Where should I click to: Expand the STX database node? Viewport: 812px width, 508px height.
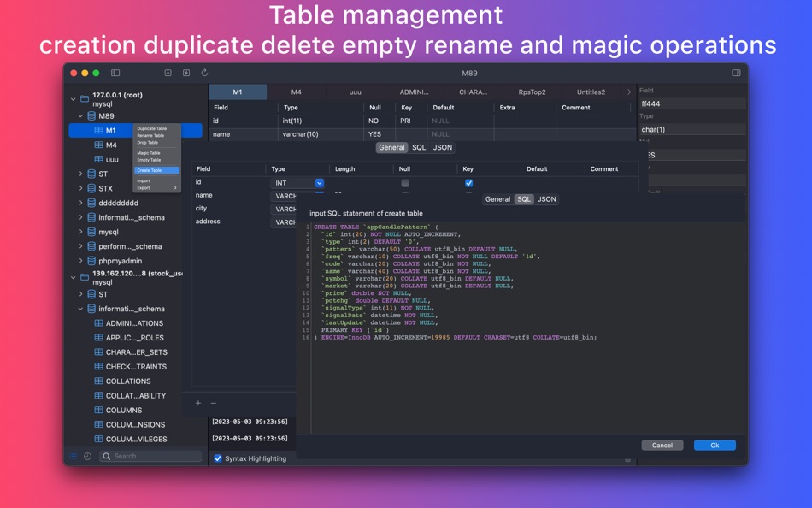coord(81,189)
